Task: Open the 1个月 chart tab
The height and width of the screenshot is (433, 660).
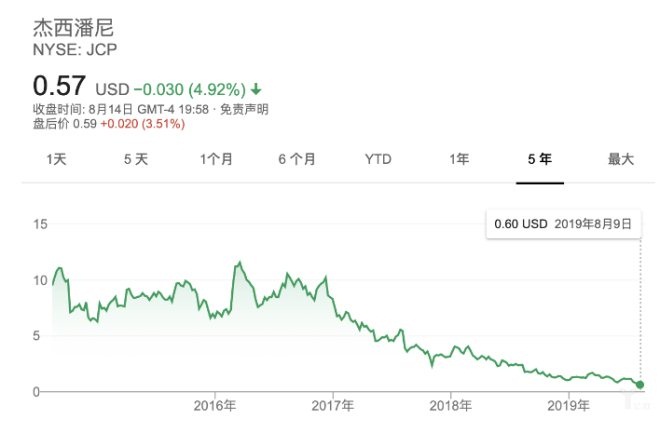Action: click(216, 159)
